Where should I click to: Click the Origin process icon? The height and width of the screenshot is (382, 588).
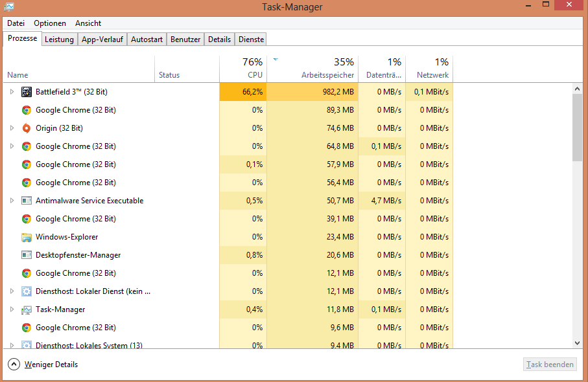26,128
